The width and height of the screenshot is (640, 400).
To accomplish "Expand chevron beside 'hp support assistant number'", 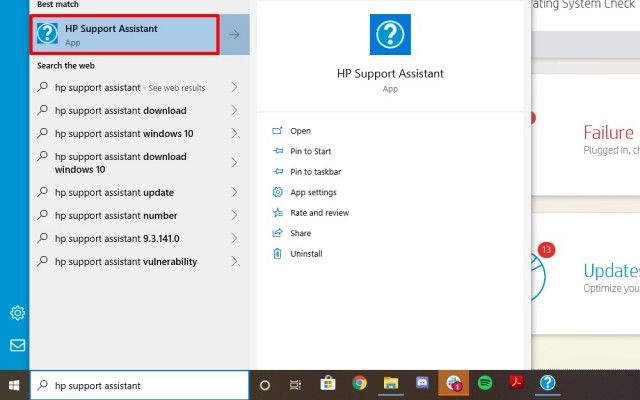I will pos(235,215).
